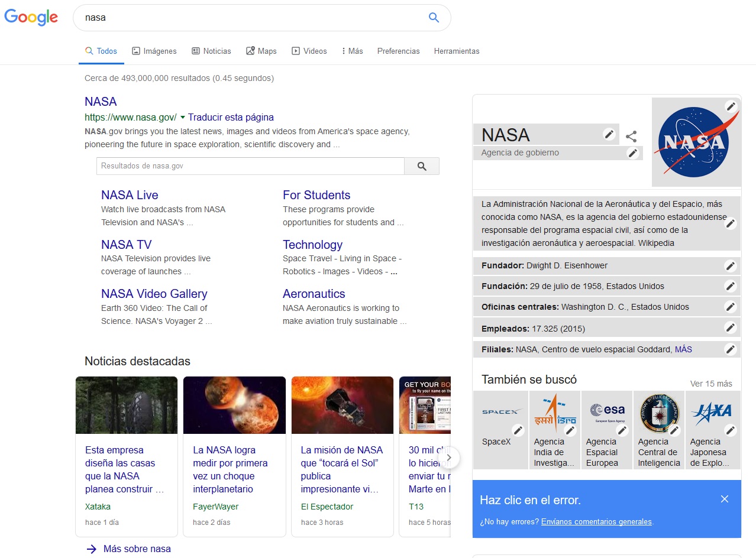Viewport: 756px width, 558px height.
Task: Switch to the Noticias tab
Action: pyautogui.click(x=211, y=51)
